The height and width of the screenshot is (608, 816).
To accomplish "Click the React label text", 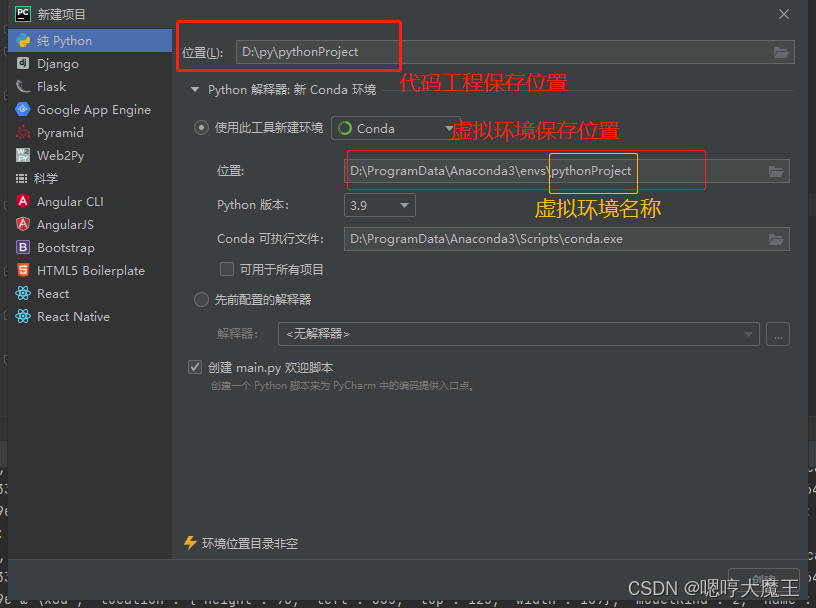I will point(53,294).
